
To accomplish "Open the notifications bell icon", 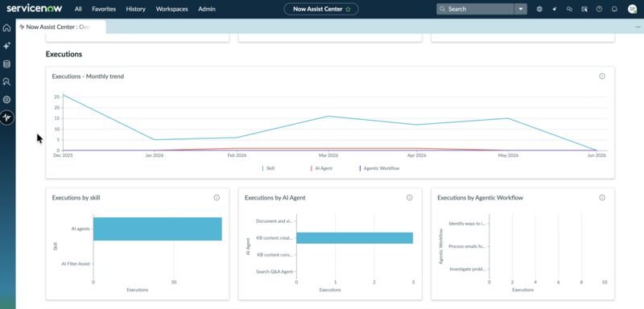I will pyautogui.click(x=614, y=9).
